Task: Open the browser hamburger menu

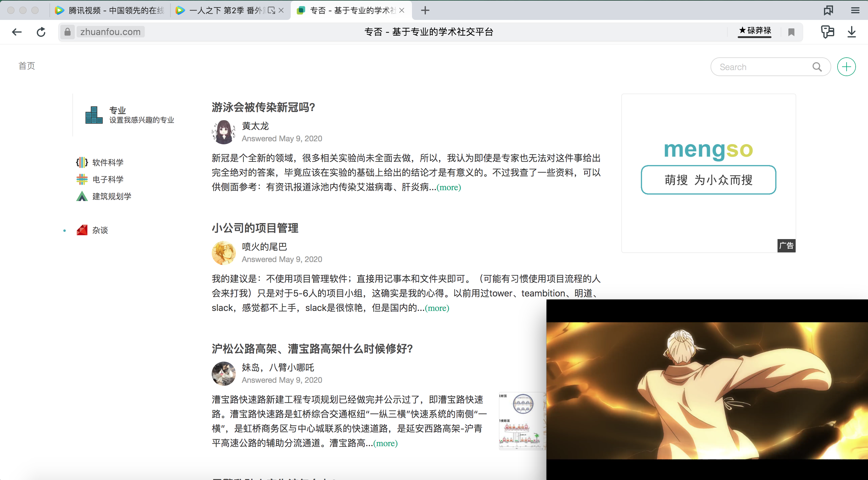Action: (x=855, y=11)
